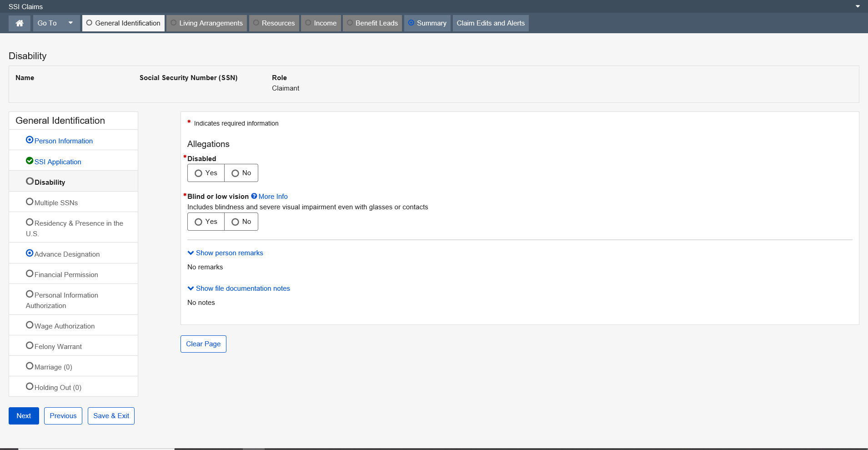Image resolution: width=868 pixels, height=450 pixels.
Task: Collapse the Show file documentation notes section
Action: [x=239, y=288]
